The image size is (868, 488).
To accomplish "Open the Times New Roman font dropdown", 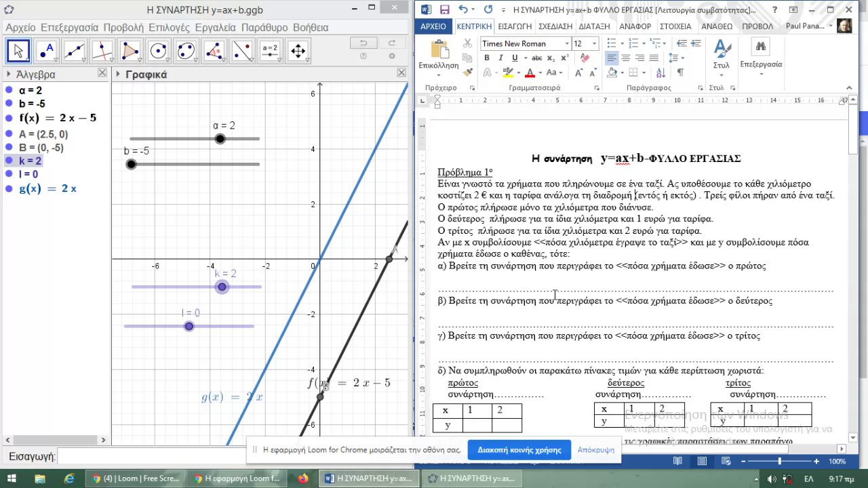I will tap(567, 43).
